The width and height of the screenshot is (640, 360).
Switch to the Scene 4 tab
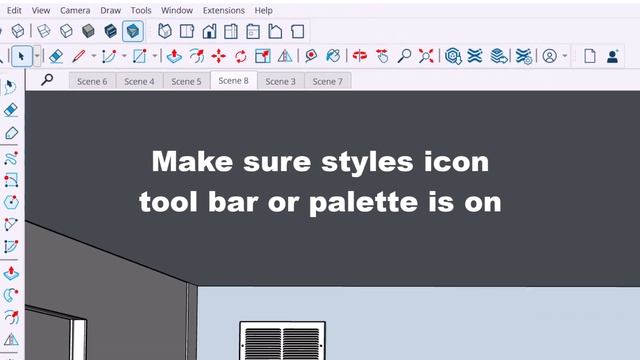(139, 81)
